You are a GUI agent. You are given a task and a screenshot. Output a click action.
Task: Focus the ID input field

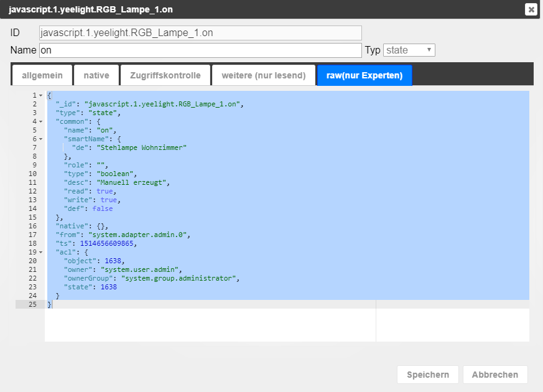200,33
